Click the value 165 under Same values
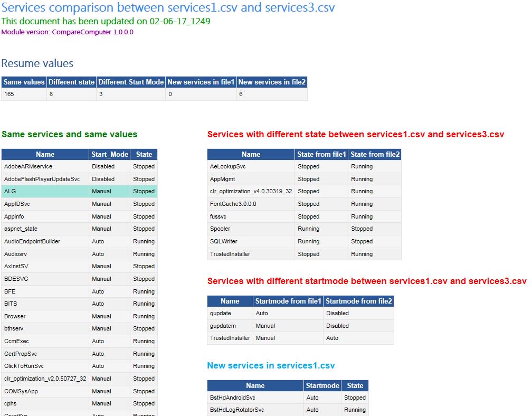The height and width of the screenshot is (416, 532). click(9, 94)
